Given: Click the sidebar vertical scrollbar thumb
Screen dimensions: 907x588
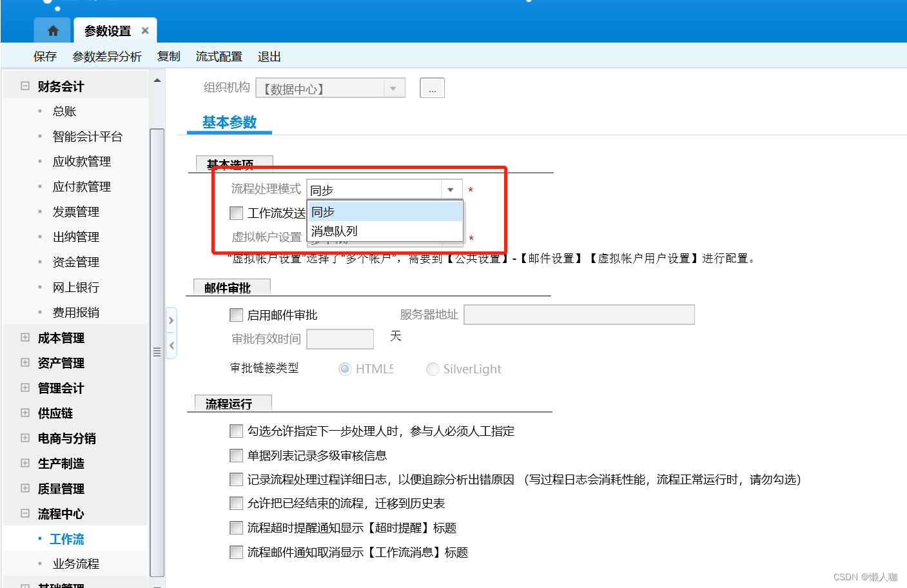Looking at the screenshot, I should point(157,352).
